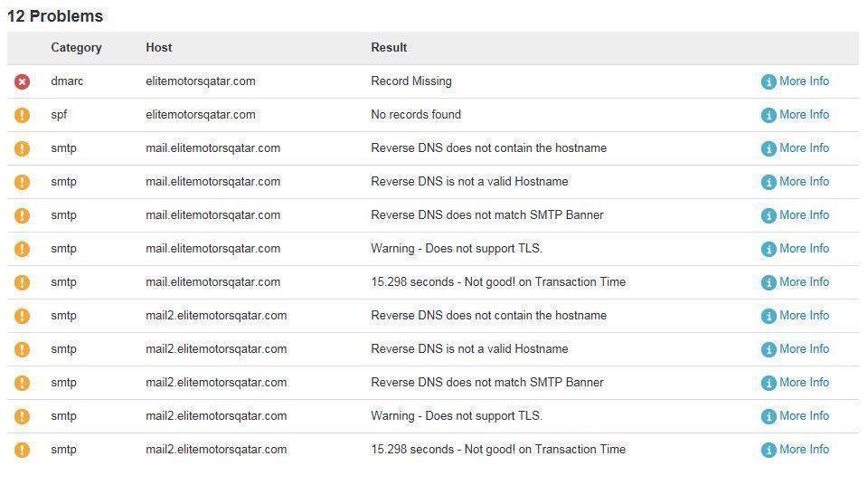Click the red error icon for dmarc
This screenshot has width=868, height=504.
click(23, 81)
